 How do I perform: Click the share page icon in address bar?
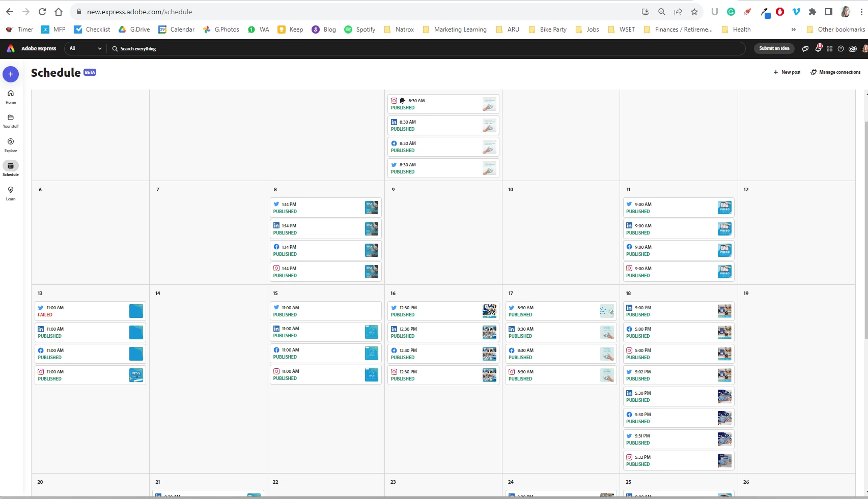click(x=678, y=12)
